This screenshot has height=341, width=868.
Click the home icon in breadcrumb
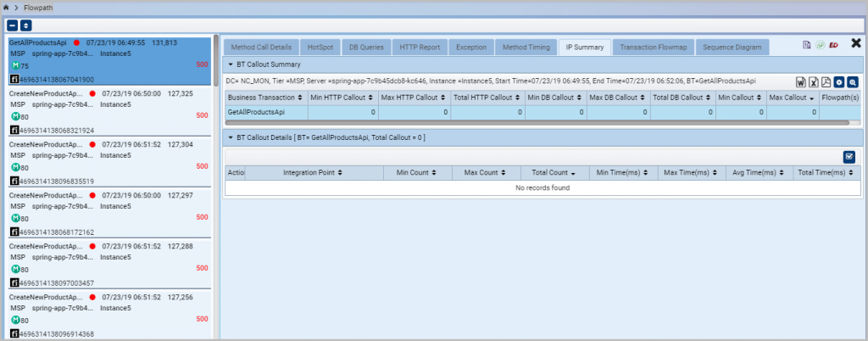pyautogui.click(x=7, y=7)
